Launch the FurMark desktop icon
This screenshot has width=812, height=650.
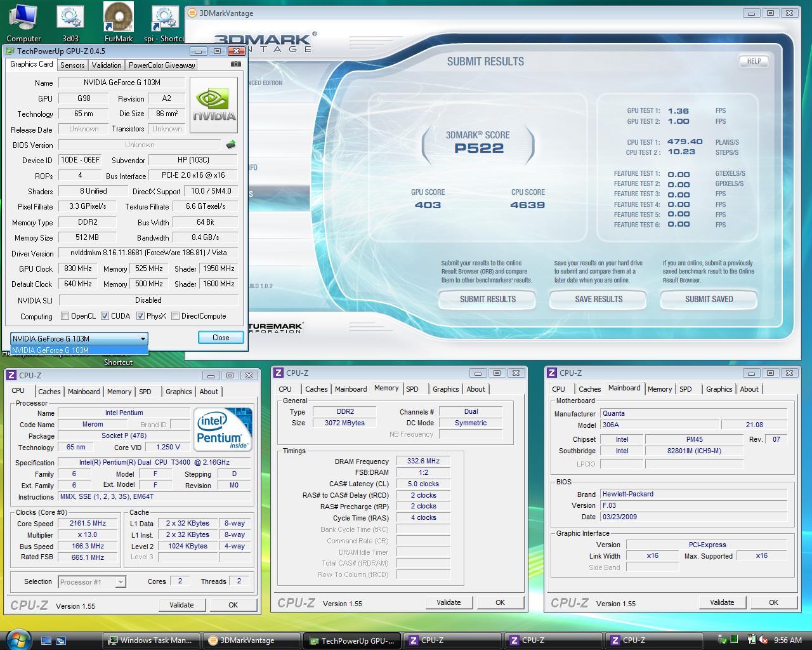(119, 23)
